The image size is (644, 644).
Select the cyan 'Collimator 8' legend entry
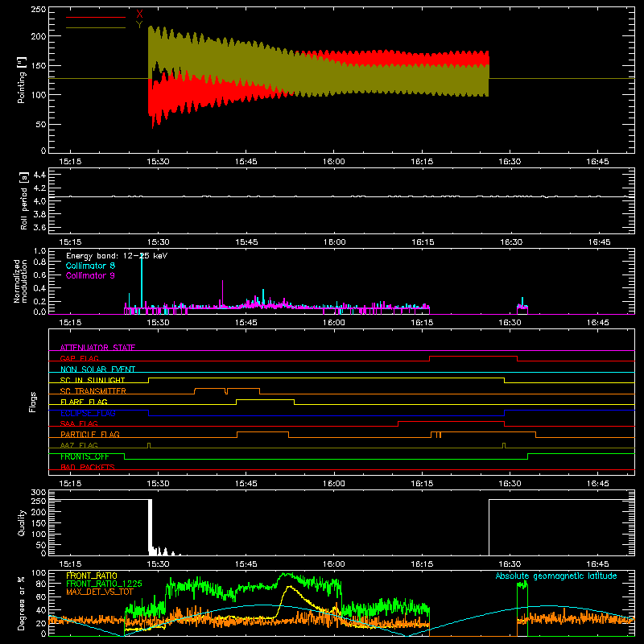pyautogui.click(x=90, y=266)
